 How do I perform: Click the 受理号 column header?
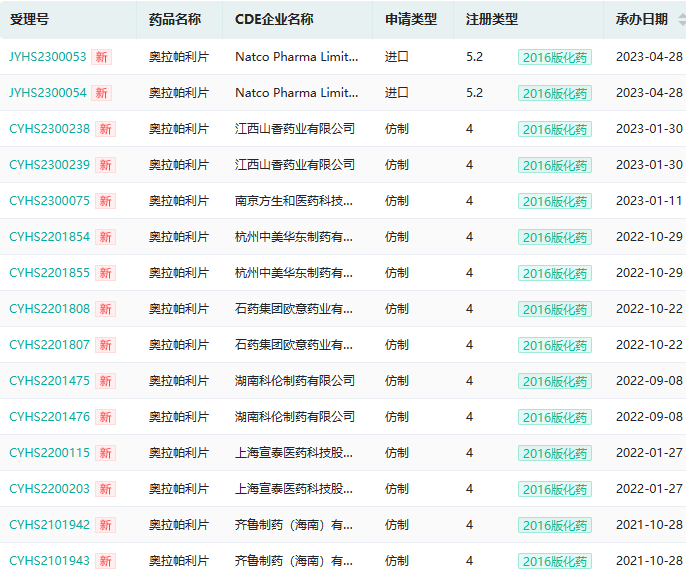click(29, 19)
